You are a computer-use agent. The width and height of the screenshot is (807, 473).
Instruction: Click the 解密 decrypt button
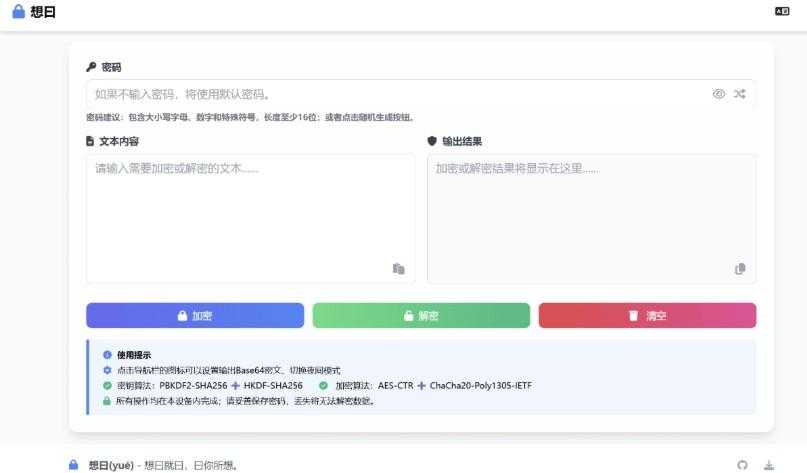click(x=421, y=316)
